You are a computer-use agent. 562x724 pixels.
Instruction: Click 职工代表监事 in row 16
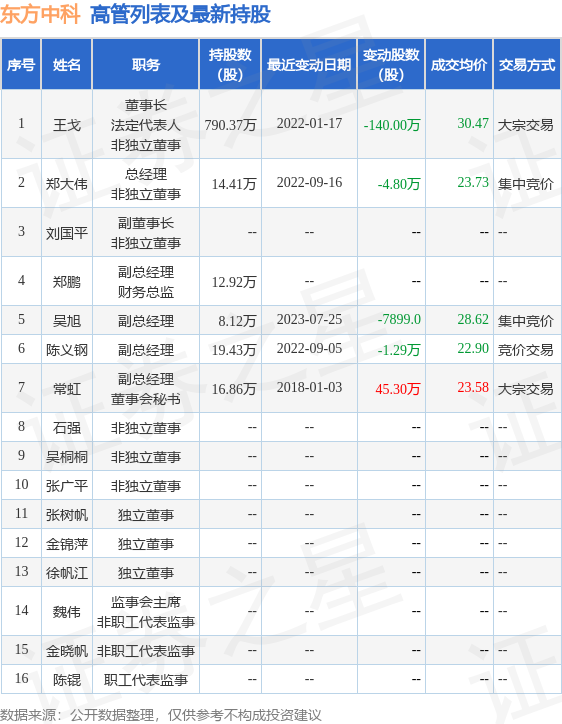[145, 680]
